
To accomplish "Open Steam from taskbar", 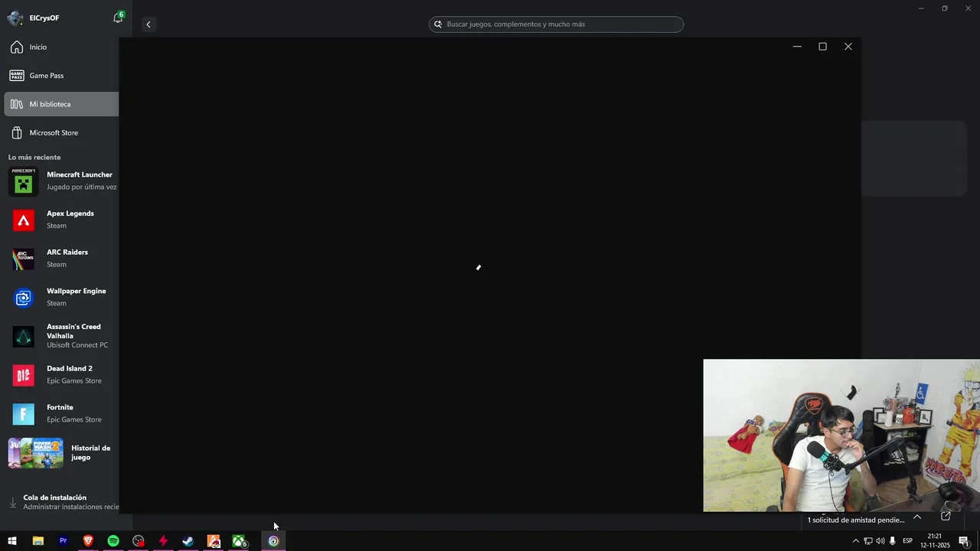I will tap(188, 541).
